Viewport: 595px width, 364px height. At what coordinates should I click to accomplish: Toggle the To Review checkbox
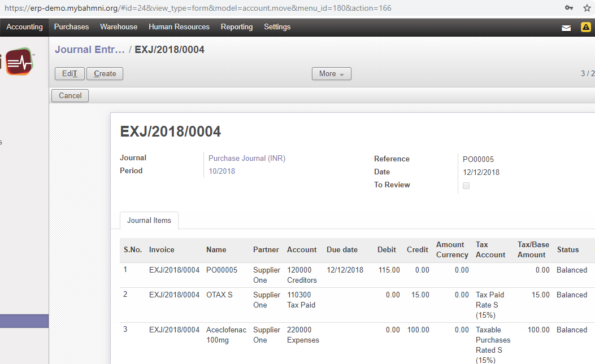(466, 186)
